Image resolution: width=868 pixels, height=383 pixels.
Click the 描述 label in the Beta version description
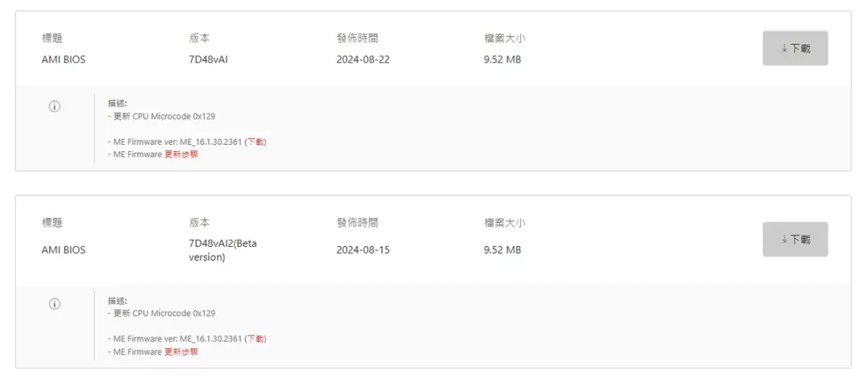tap(117, 301)
